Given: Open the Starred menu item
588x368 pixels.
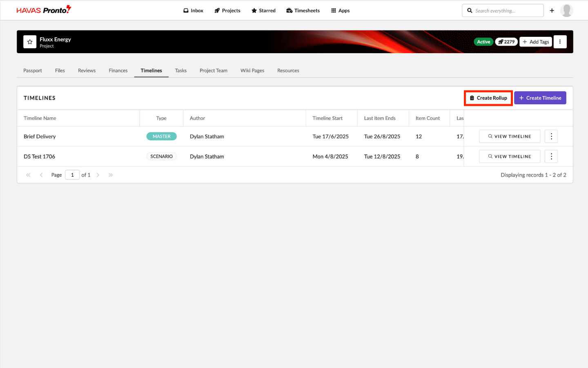Looking at the screenshot, I should (x=263, y=11).
